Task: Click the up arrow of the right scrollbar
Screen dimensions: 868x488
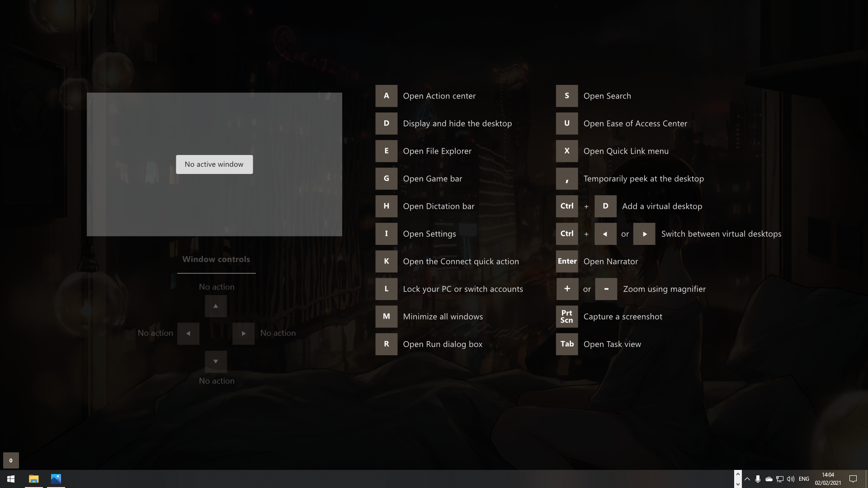Action: tap(738, 474)
